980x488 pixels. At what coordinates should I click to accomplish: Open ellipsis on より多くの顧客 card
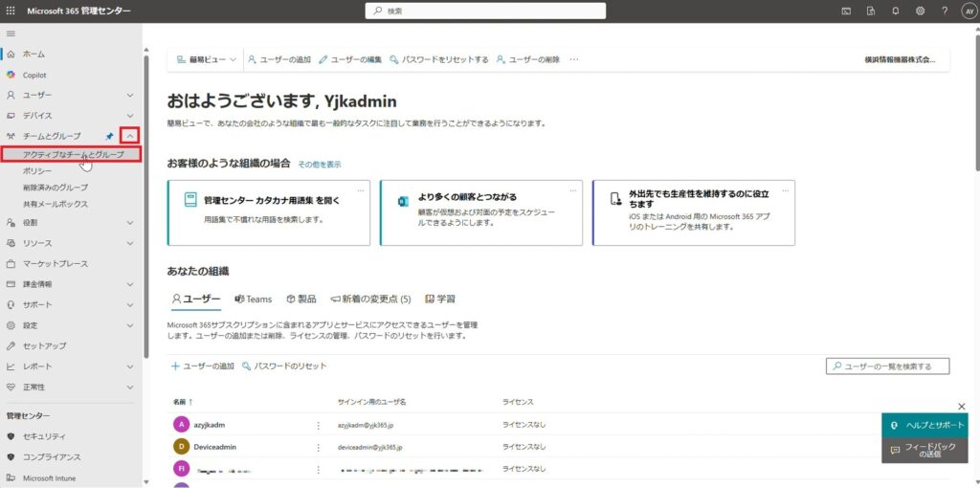573,190
